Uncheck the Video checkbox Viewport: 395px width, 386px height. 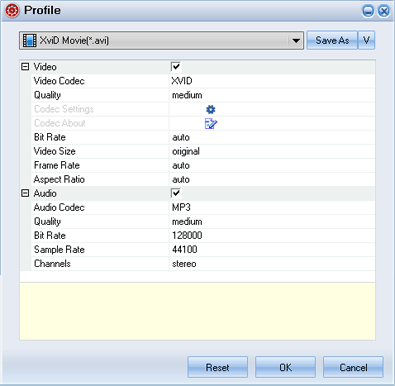(176, 67)
